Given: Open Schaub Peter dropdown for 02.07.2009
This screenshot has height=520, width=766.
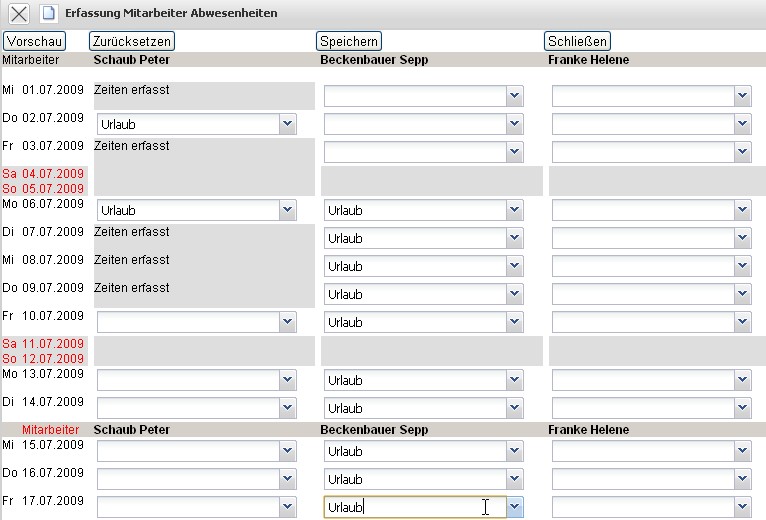Looking at the screenshot, I should click(x=287, y=124).
